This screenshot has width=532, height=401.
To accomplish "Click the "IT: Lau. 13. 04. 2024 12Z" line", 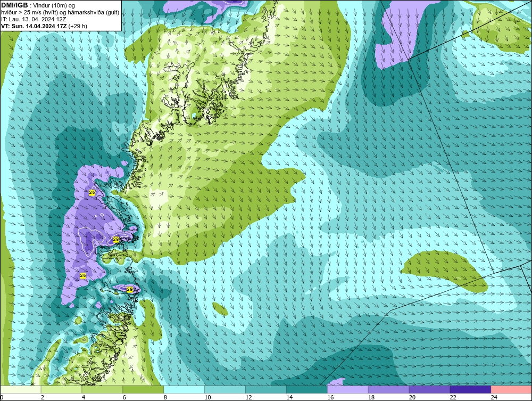I will pyautogui.click(x=34, y=19).
